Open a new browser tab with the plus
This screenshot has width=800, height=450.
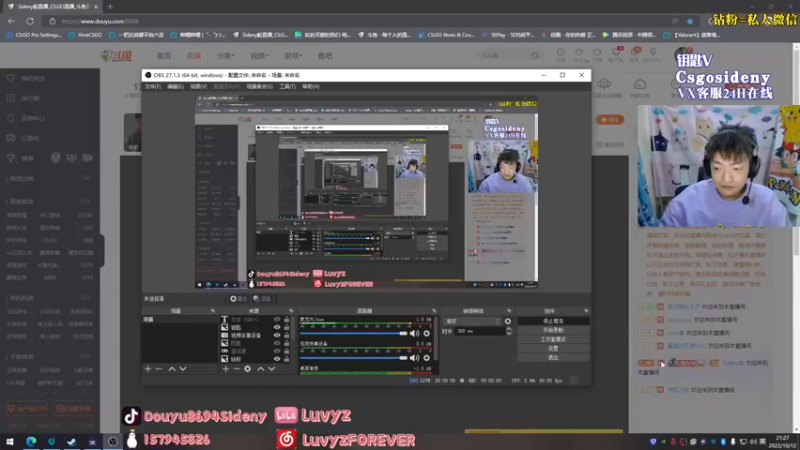coord(110,7)
